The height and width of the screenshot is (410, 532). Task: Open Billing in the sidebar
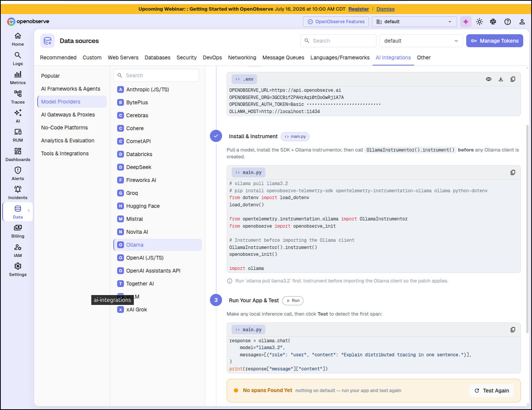17,231
